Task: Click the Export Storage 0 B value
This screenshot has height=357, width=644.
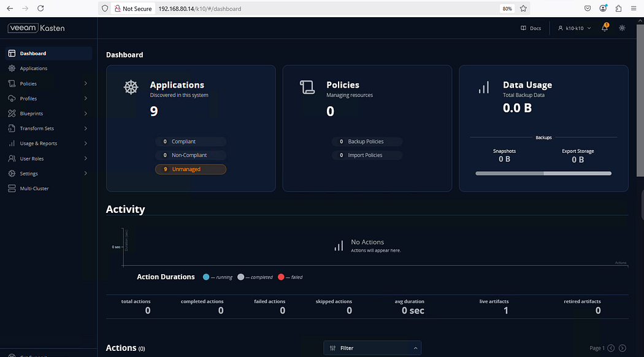Action: click(x=578, y=159)
